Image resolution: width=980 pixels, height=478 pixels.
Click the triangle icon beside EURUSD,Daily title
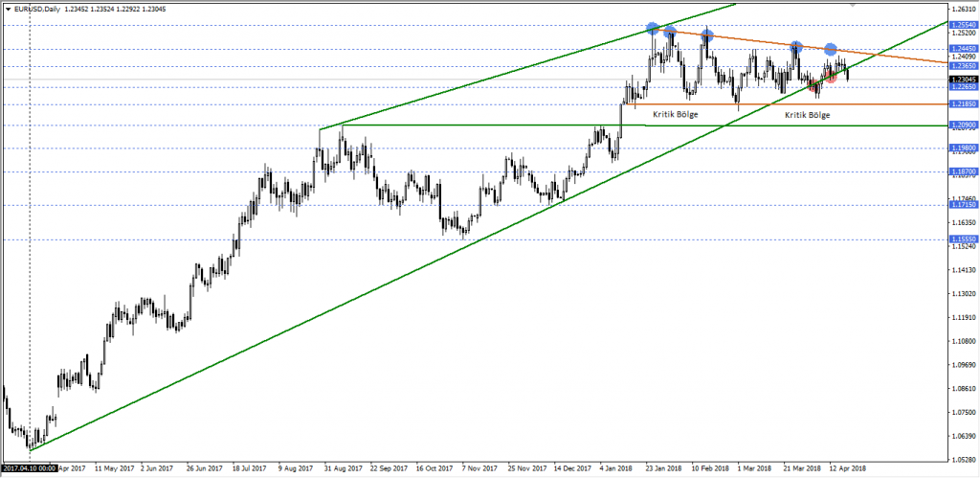pos(8,9)
